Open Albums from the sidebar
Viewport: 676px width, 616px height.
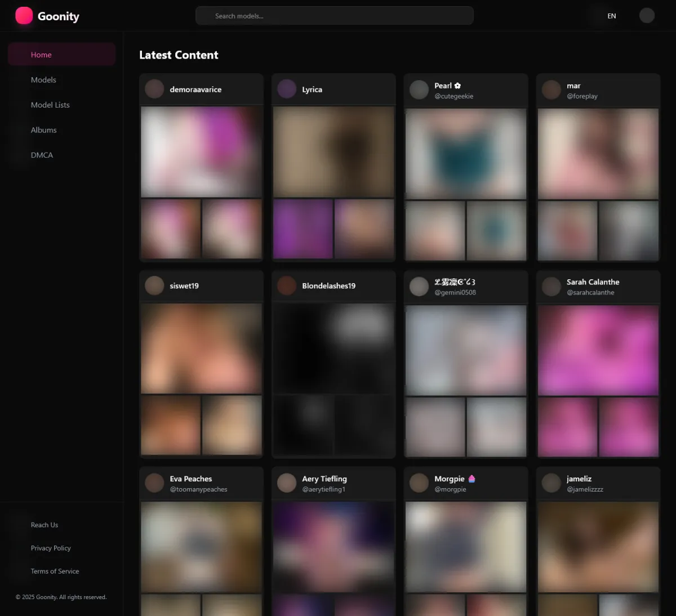tap(43, 130)
